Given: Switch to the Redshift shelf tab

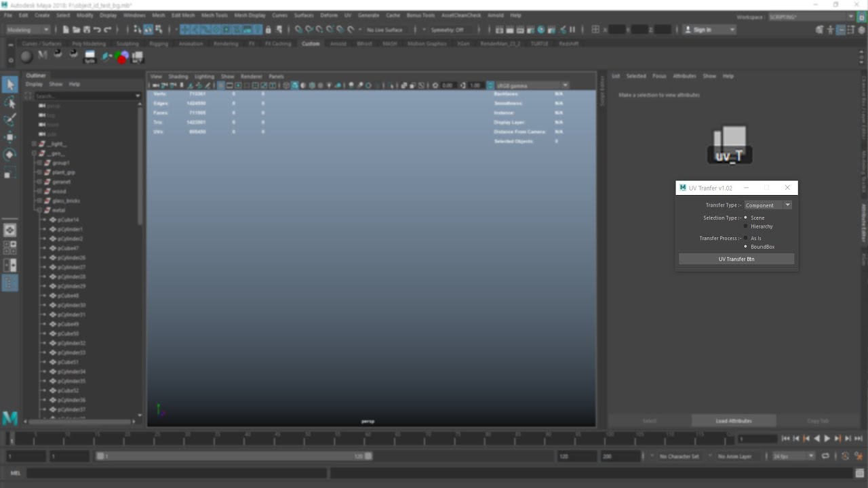Looking at the screenshot, I should tap(569, 43).
